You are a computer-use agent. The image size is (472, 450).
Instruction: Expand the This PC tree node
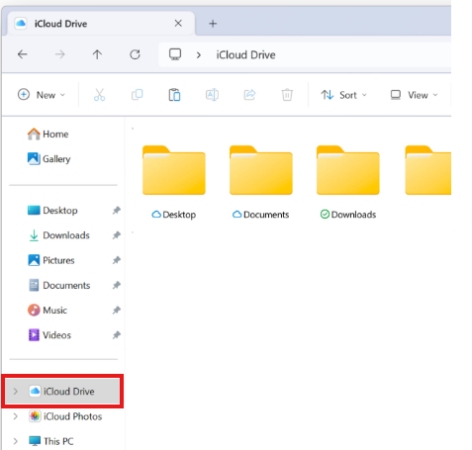pos(15,441)
